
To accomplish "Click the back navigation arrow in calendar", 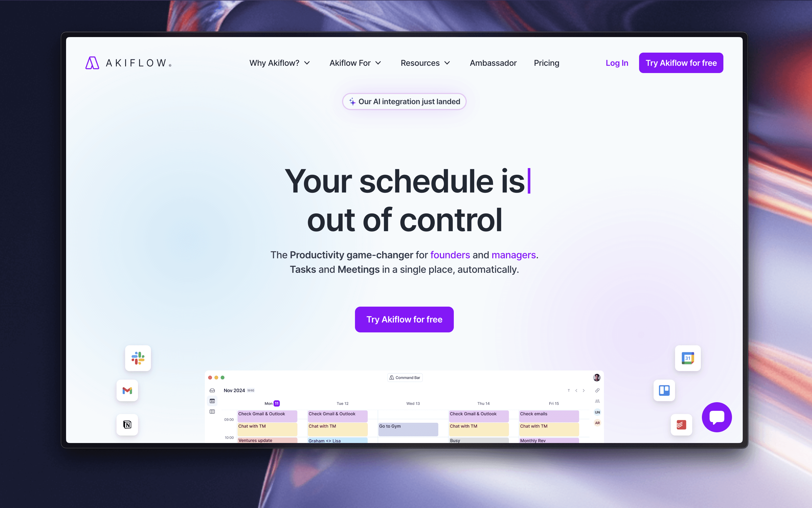I will [x=576, y=390].
